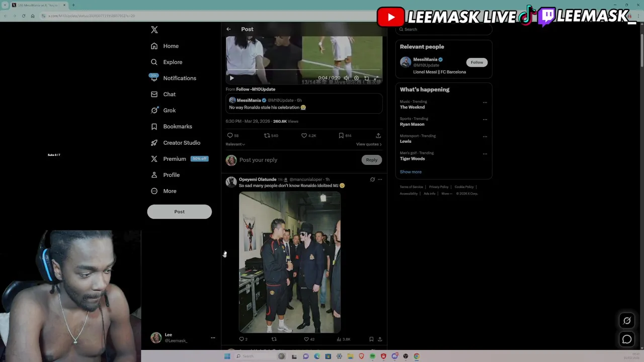Open the Home menu item
This screenshot has height=362, width=644.
165,46
